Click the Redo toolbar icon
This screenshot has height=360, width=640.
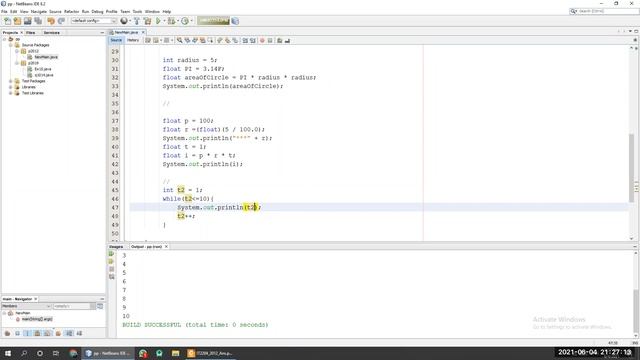[61, 21]
